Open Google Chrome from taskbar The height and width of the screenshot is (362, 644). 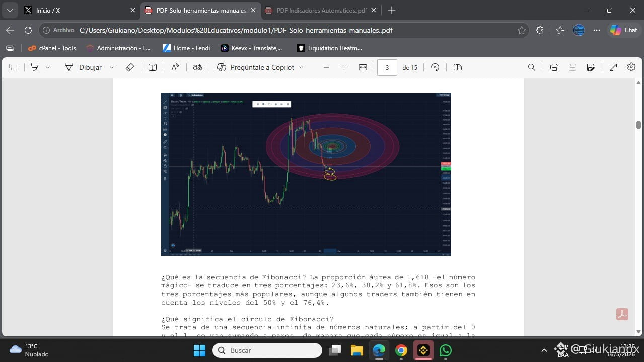point(401,350)
